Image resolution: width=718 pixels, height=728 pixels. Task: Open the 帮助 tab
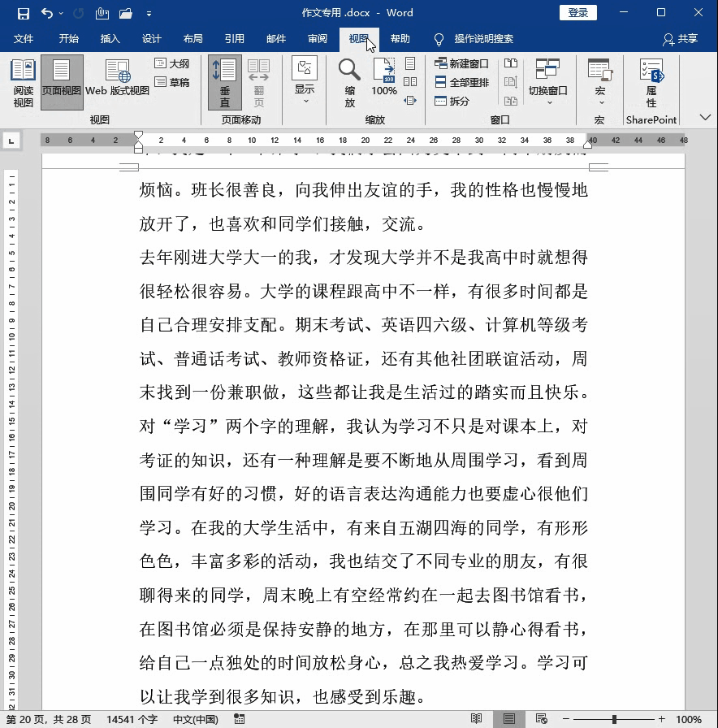point(400,38)
